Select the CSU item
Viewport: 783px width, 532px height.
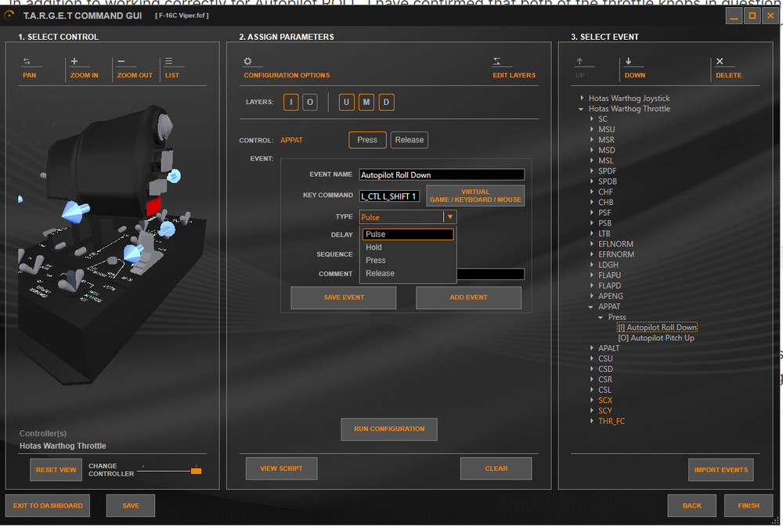pyautogui.click(x=605, y=359)
